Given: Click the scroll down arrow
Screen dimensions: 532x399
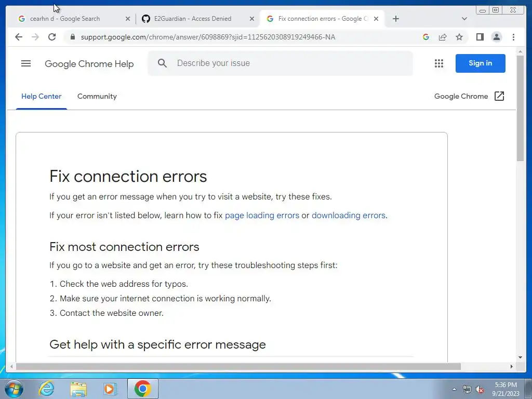Looking at the screenshot, I should pyautogui.click(x=520, y=357).
